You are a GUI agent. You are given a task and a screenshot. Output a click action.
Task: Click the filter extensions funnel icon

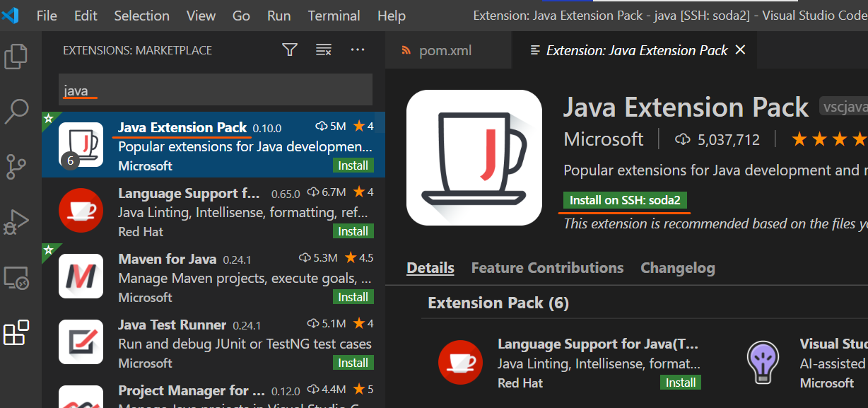[x=290, y=49]
